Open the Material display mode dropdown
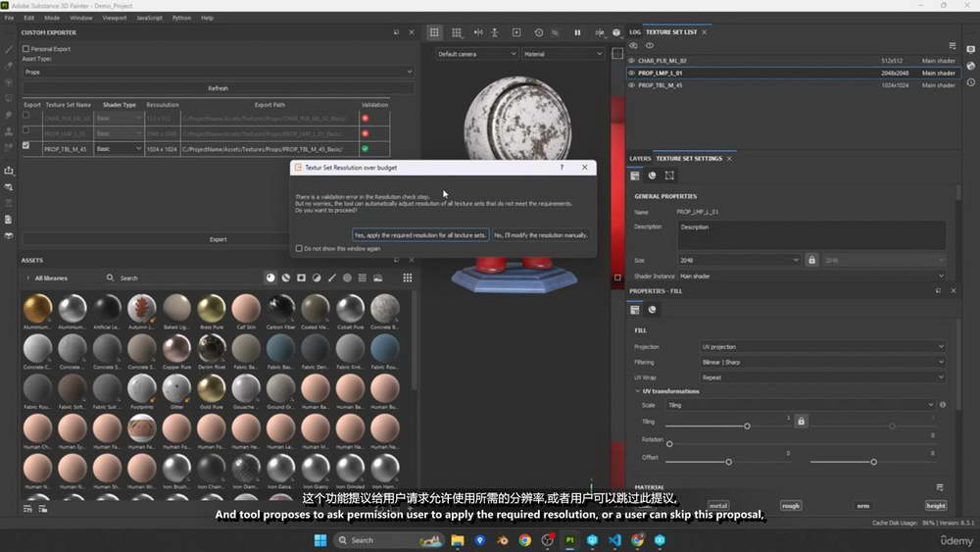Screen dimensions: 980x552 coord(563,54)
